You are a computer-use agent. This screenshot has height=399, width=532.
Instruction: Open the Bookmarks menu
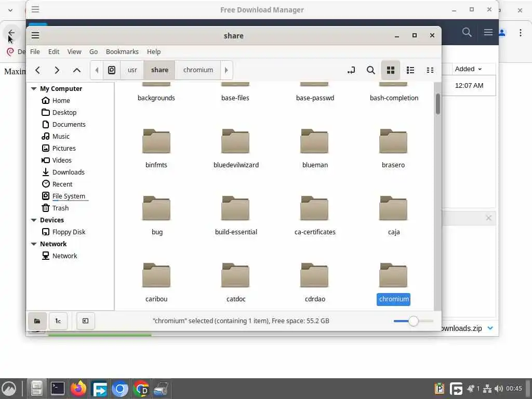point(122,51)
